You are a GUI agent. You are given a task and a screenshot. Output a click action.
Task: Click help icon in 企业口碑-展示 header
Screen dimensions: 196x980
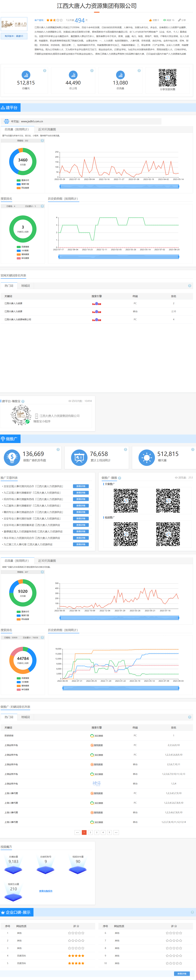[193, 912]
